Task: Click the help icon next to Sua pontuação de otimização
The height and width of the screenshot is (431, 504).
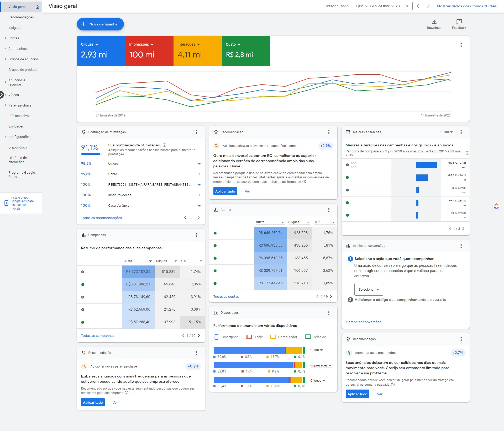Action: [x=165, y=145]
